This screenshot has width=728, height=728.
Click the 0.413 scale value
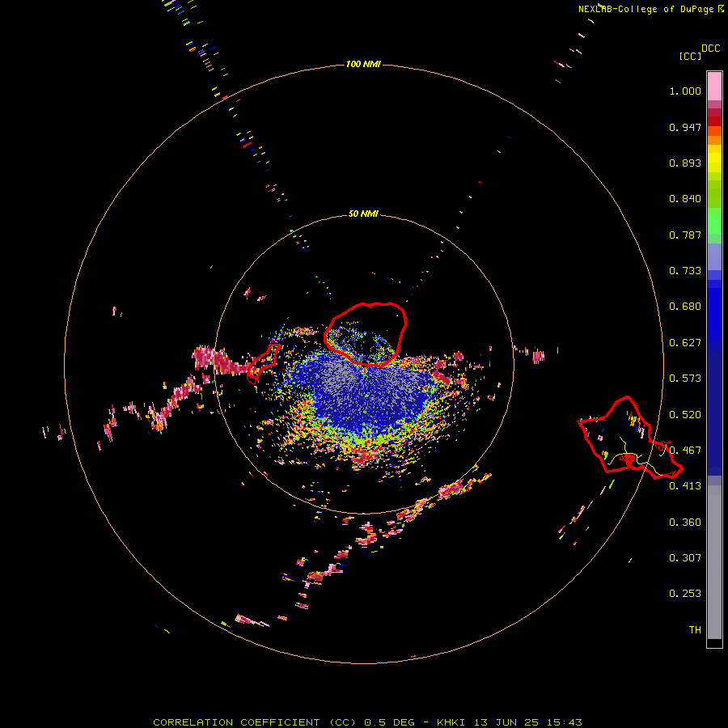click(685, 486)
